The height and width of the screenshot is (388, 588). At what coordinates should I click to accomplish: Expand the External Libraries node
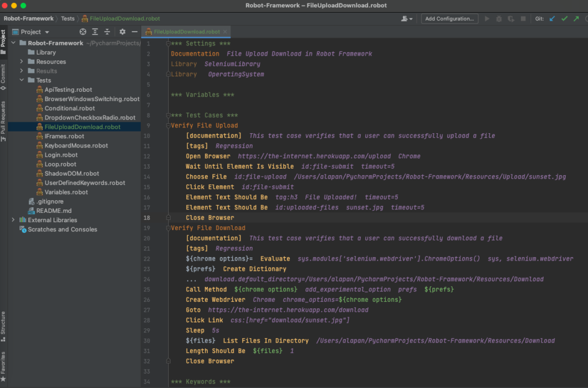(x=13, y=220)
